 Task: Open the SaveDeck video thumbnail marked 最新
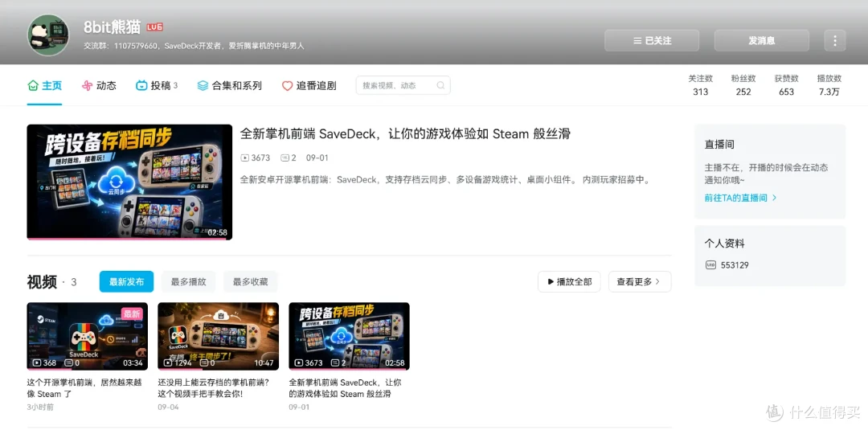pyautogui.click(x=88, y=336)
